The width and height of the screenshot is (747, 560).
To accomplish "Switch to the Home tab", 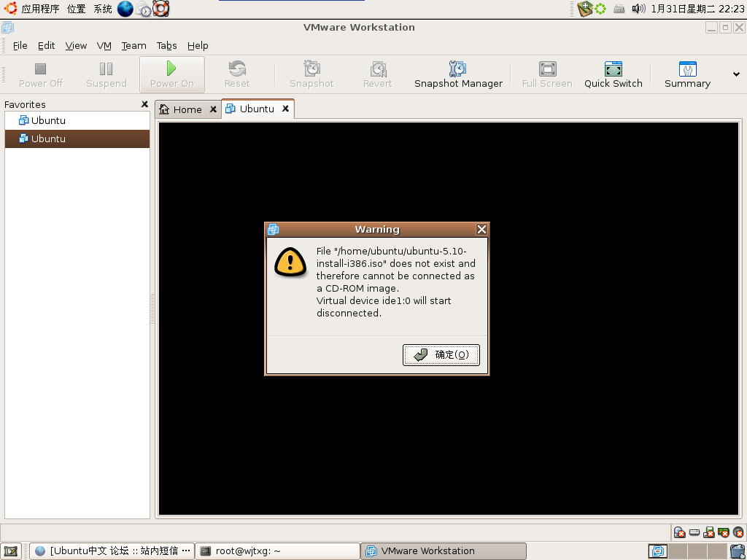I will pyautogui.click(x=182, y=109).
